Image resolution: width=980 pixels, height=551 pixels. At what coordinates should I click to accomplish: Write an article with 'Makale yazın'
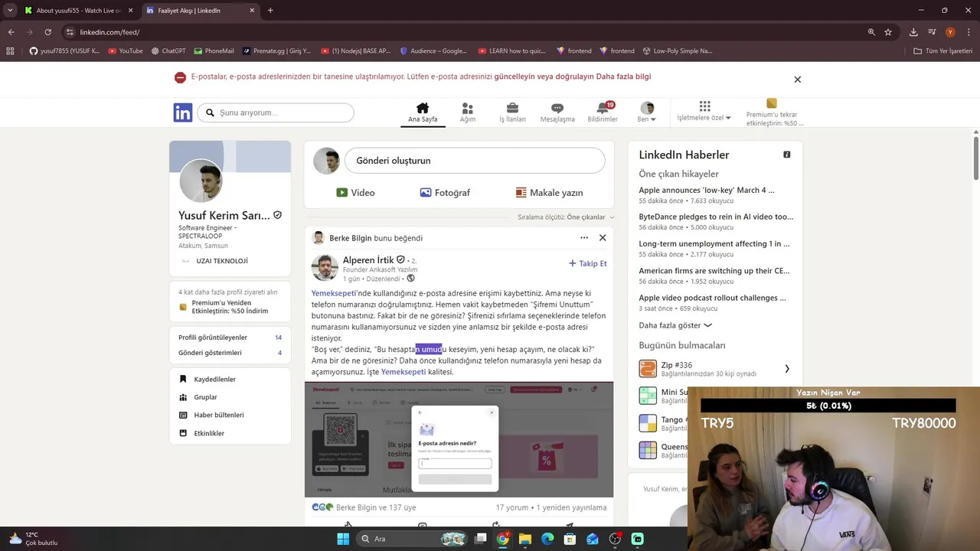pos(549,193)
